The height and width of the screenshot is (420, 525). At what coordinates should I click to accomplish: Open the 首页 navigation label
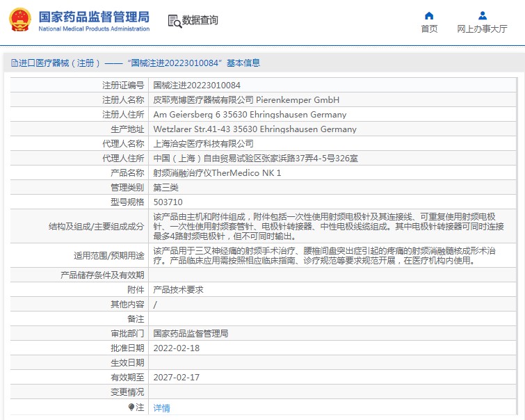click(x=429, y=29)
